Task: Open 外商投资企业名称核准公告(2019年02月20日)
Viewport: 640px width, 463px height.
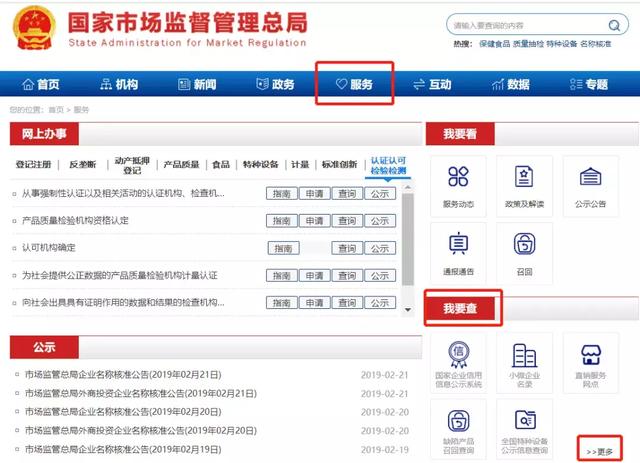Action: pyautogui.click(x=140, y=430)
